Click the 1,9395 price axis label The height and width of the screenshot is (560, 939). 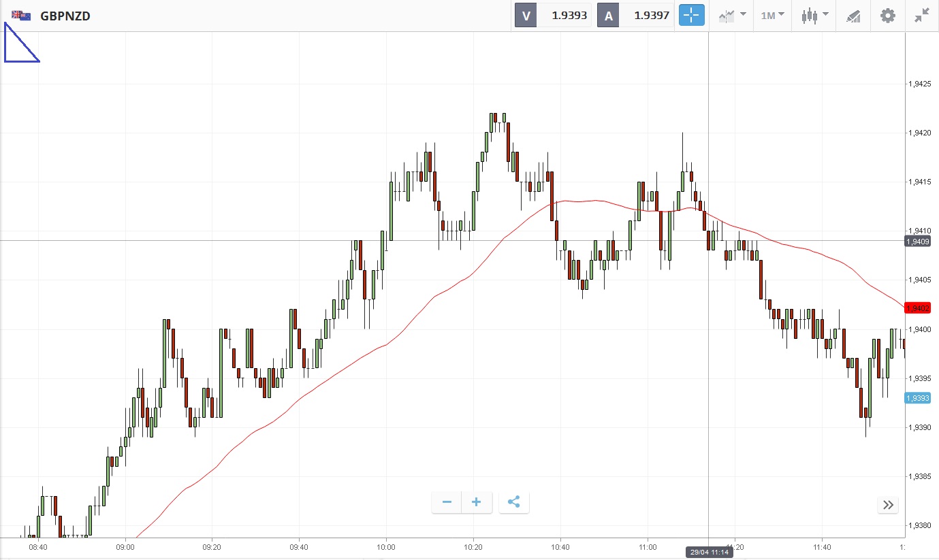point(919,378)
